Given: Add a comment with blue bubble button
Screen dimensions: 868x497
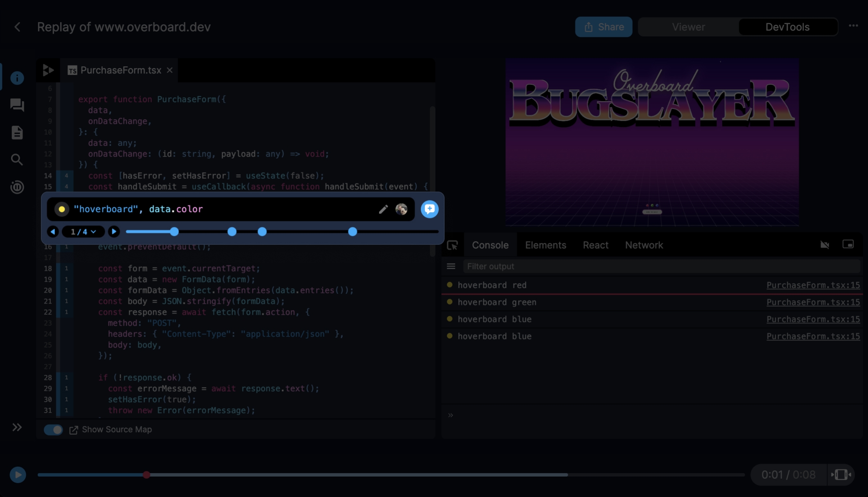Looking at the screenshot, I should point(429,209).
